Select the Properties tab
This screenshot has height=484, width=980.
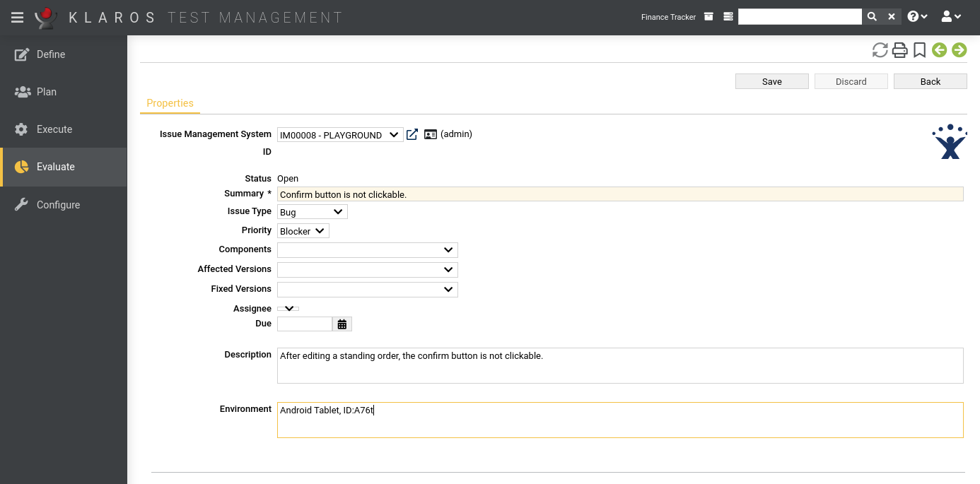(x=170, y=103)
